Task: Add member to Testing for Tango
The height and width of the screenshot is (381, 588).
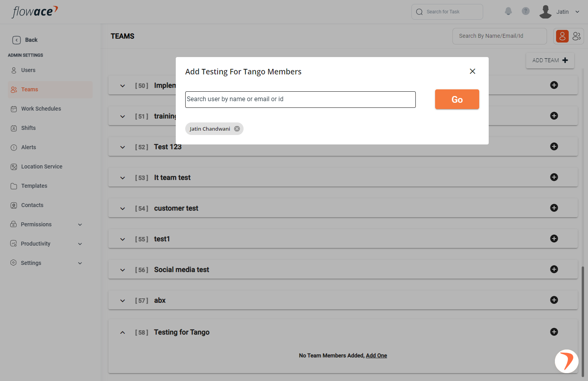Action: click(554, 332)
